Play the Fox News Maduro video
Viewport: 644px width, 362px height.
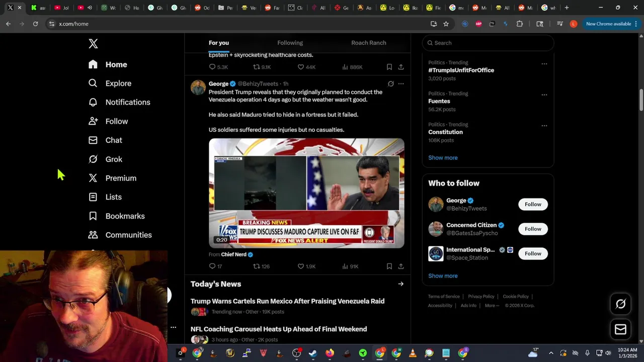pyautogui.click(x=306, y=193)
